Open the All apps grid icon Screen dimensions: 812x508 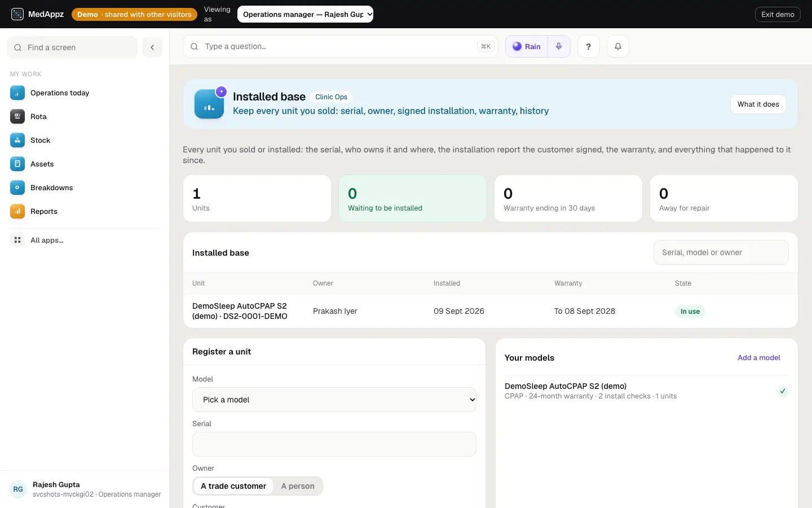pos(17,240)
